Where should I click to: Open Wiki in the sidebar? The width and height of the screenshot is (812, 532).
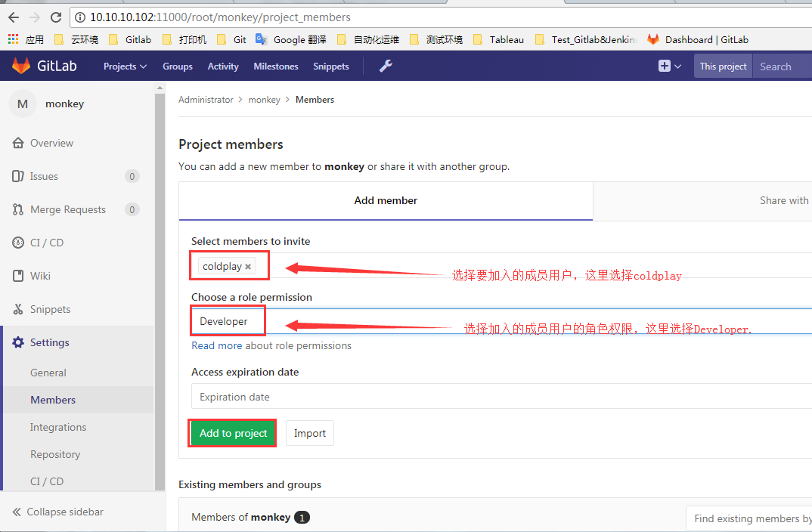pos(40,276)
